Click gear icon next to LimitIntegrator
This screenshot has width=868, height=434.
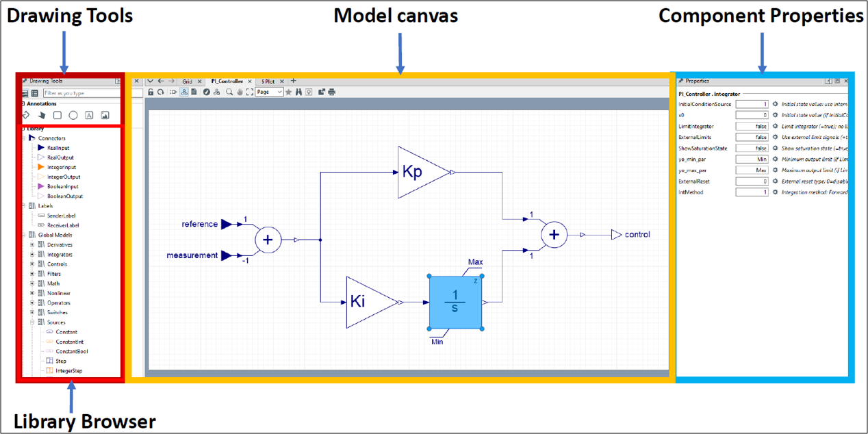pyautogui.click(x=776, y=126)
